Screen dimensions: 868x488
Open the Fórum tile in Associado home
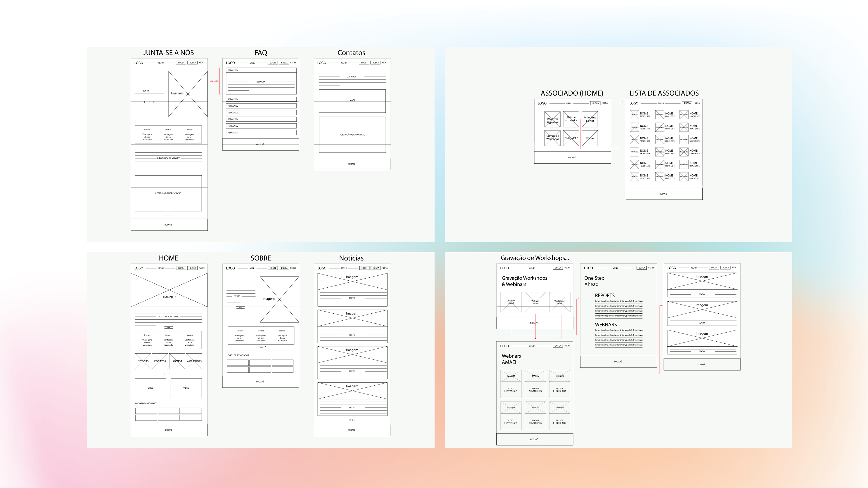coord(590,138)
